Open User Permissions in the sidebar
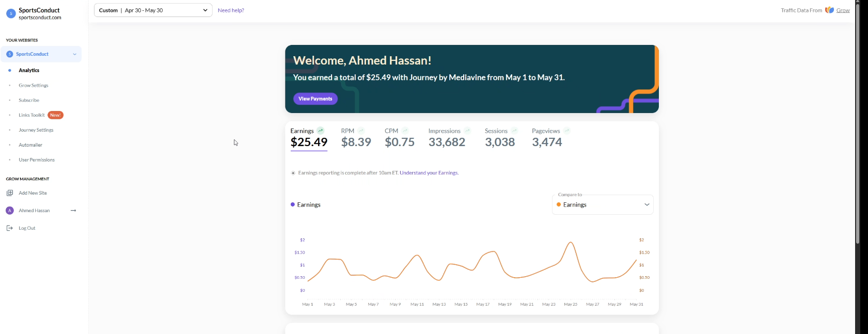This screenshot has width=868, height=334. pos(37,160)
